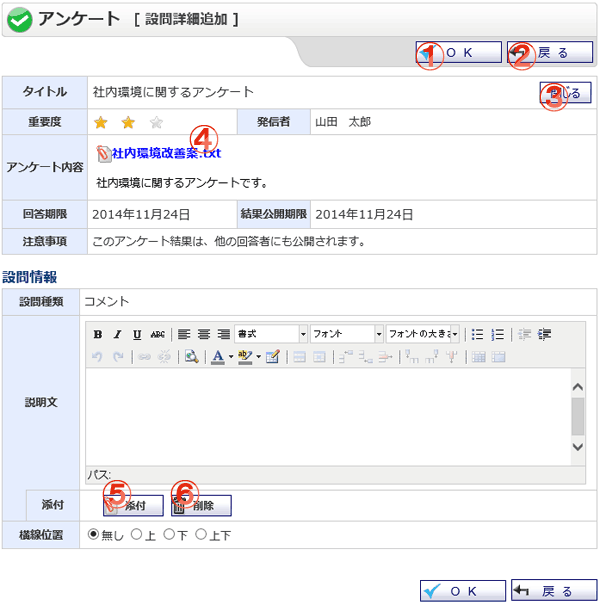Click the top 戻る back button

(550, 52)
